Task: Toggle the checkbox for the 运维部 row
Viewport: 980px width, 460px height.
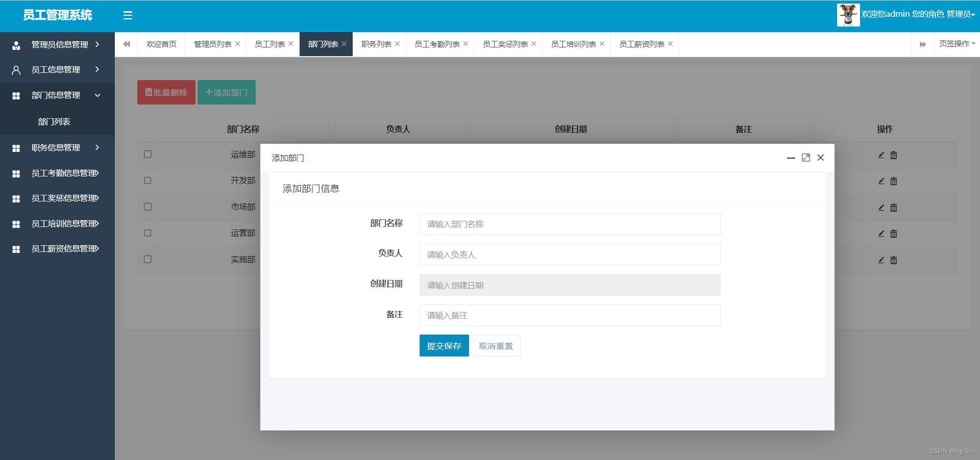Action: pos(148,154)
